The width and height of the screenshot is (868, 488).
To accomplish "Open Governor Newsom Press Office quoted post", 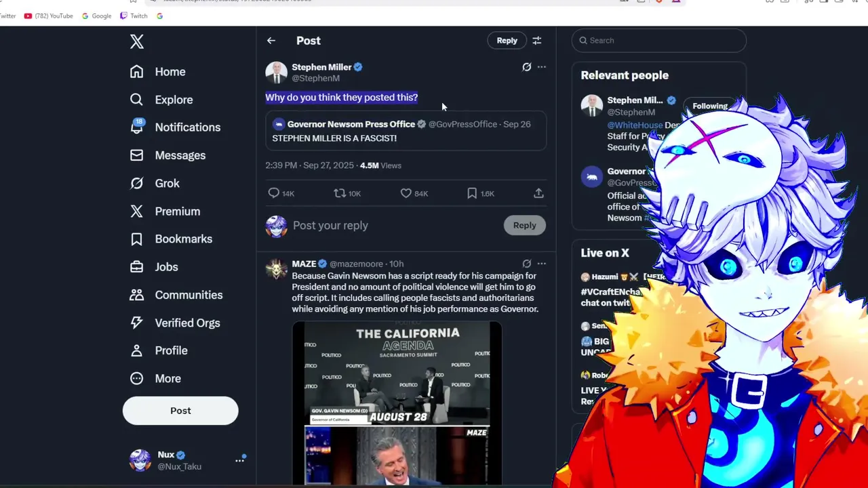I will pos(406,131).
